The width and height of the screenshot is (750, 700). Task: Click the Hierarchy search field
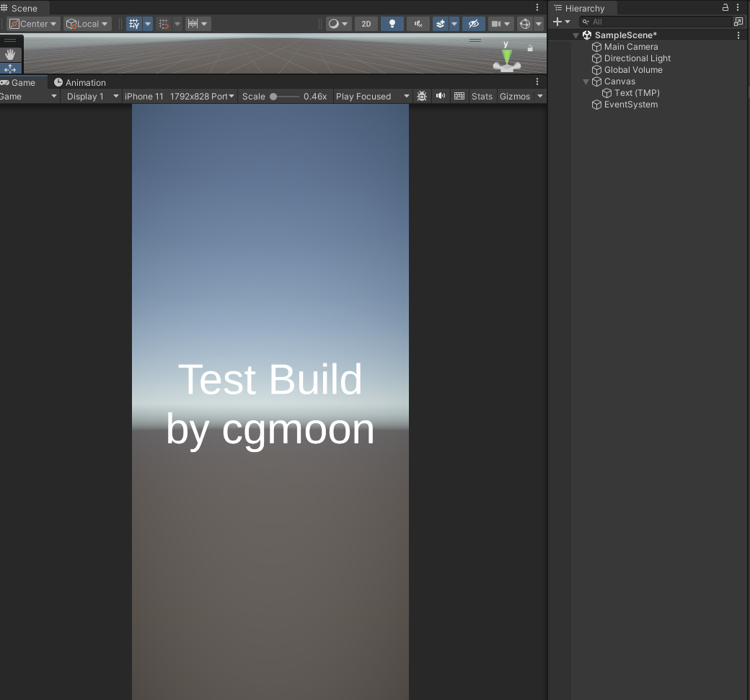click(x=656, y=22)
